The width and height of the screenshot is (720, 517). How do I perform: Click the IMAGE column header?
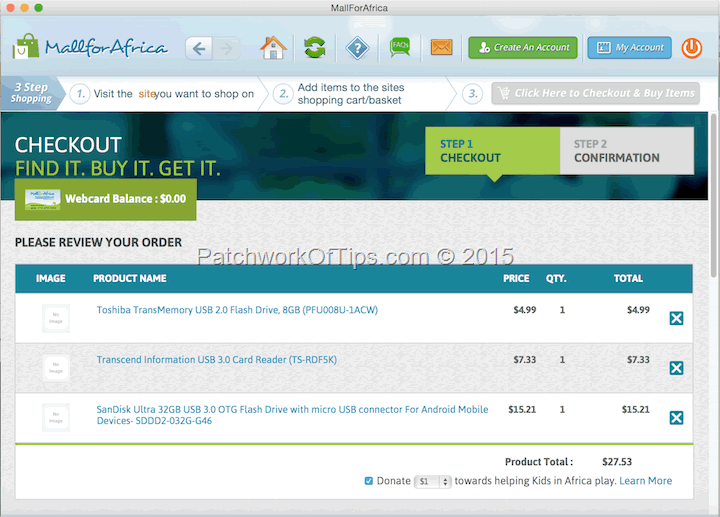click(51, 278)
